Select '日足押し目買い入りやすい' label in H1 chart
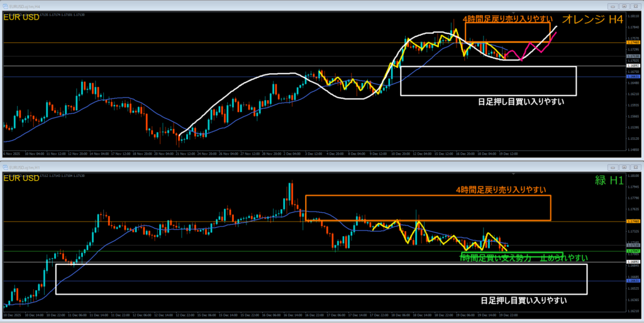 click(524, 300)
